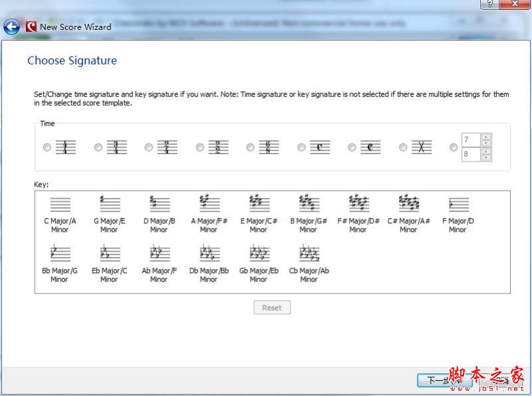532x396 pixels.
Task: Enable the custom 7/8 time signature radio
Action: [454, 148]
